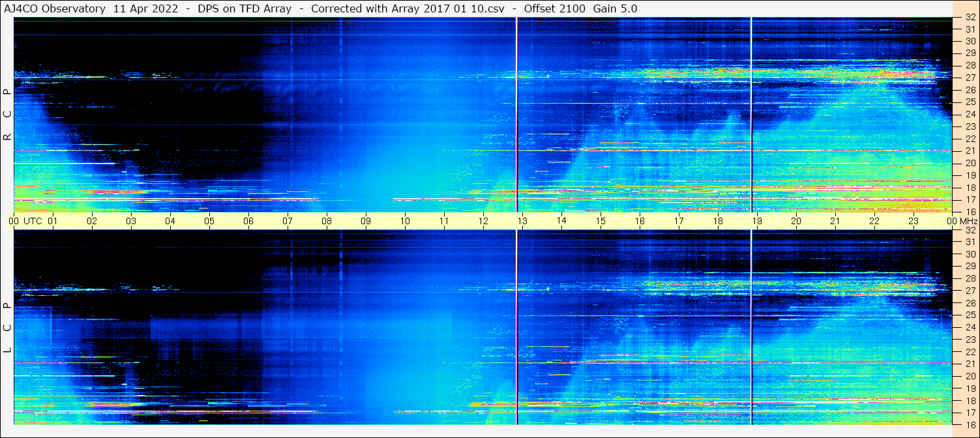Select hour "01" on the time axis

pos(53,221)
